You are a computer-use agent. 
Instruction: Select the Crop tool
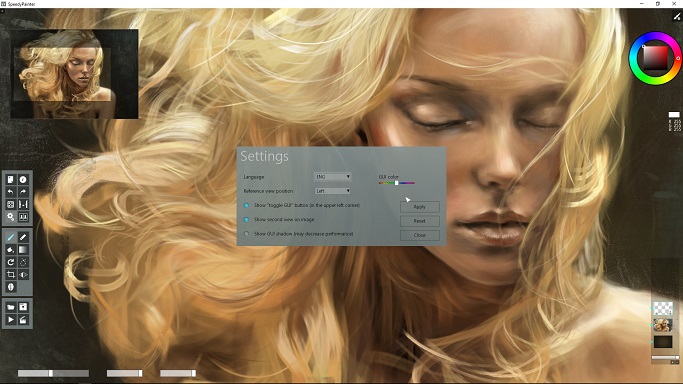(11, 275)
